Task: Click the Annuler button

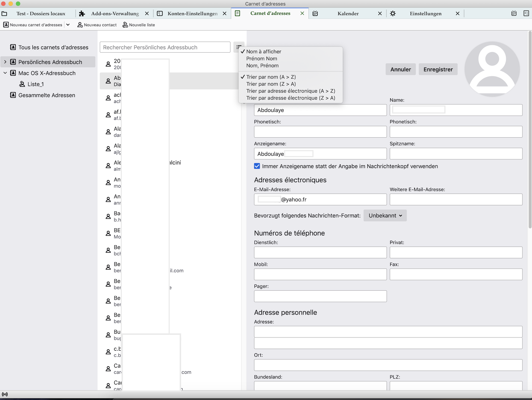Action: click(401, 70)
